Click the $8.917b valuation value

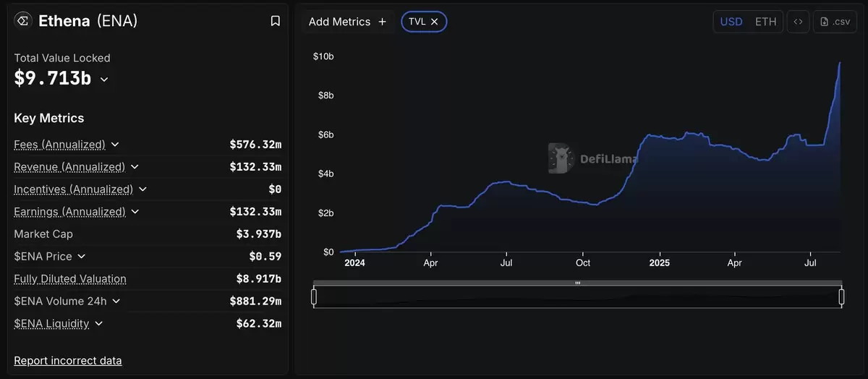click(259, 279)
